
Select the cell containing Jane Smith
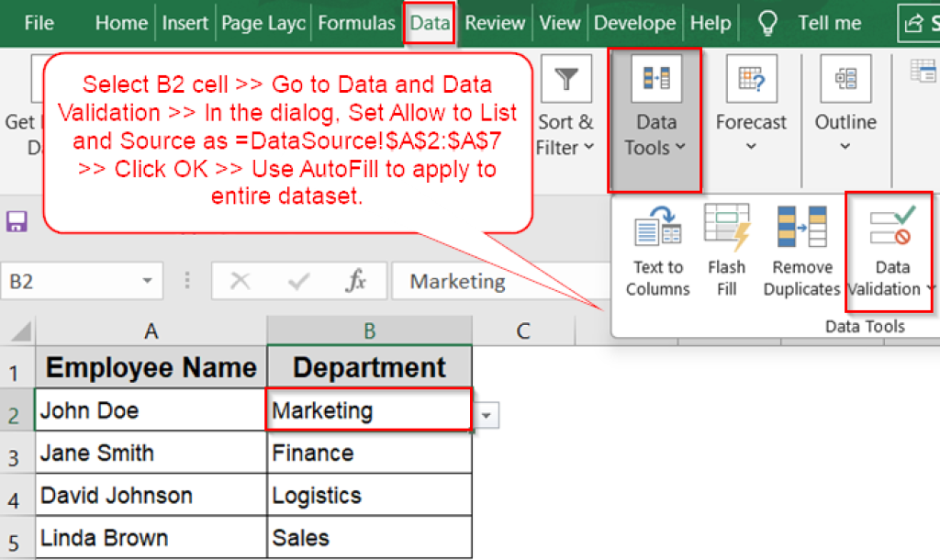click(150, 453)
